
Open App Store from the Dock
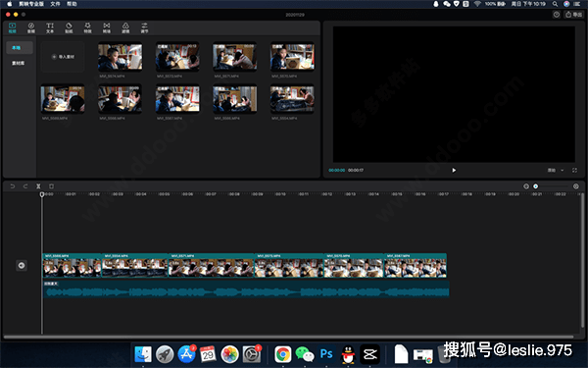point(186,354)
